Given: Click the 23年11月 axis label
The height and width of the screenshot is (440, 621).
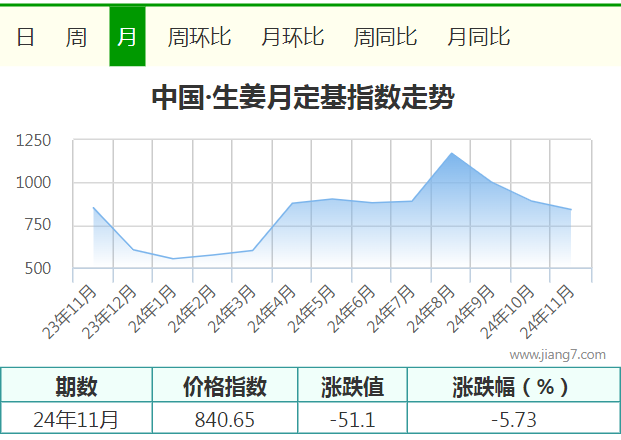Looking at the screenshot, I should coord(70,312).
